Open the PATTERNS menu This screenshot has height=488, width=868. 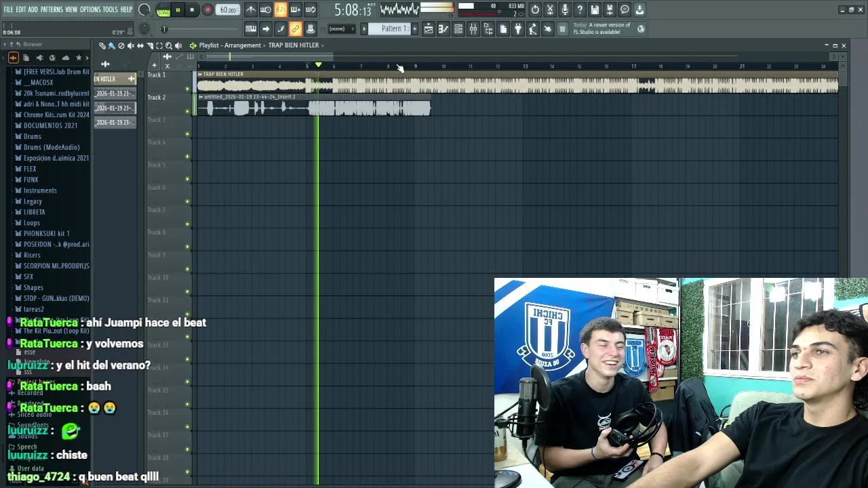pyautogui.click(x=52, y=9)
